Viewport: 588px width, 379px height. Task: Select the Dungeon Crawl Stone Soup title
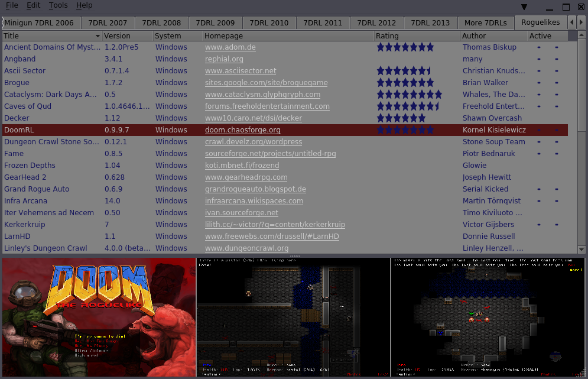pos(52,142)
